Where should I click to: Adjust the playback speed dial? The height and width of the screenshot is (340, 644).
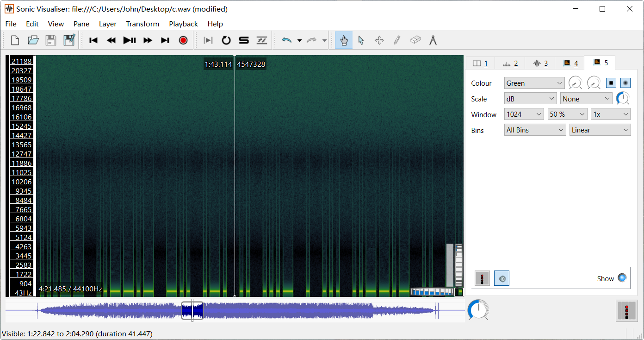coord(478,309)
